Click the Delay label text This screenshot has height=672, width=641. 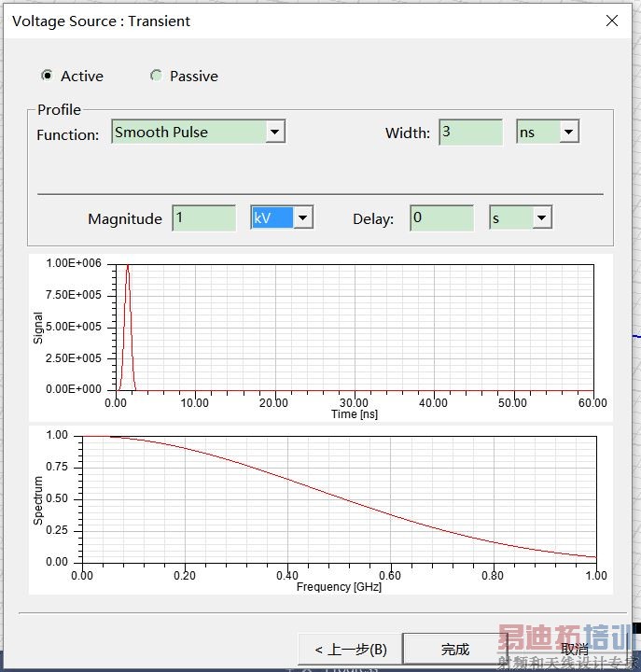[373, 219]
